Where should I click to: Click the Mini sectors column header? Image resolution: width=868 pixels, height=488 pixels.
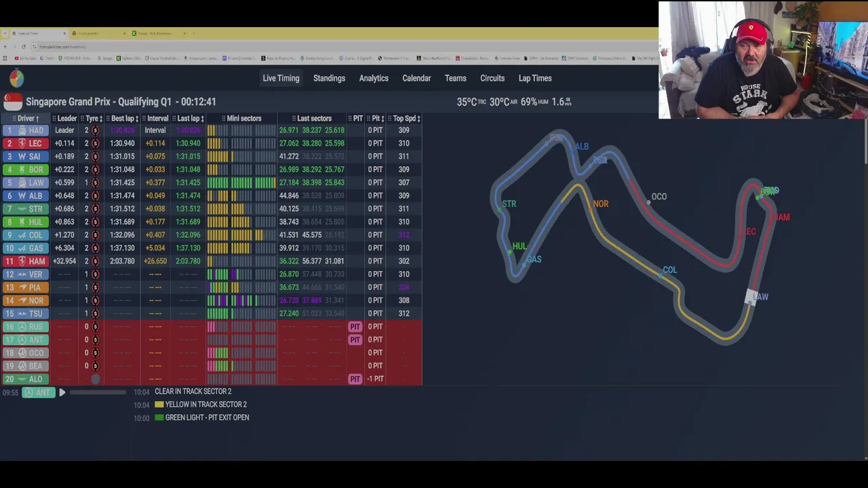(241, 119)
